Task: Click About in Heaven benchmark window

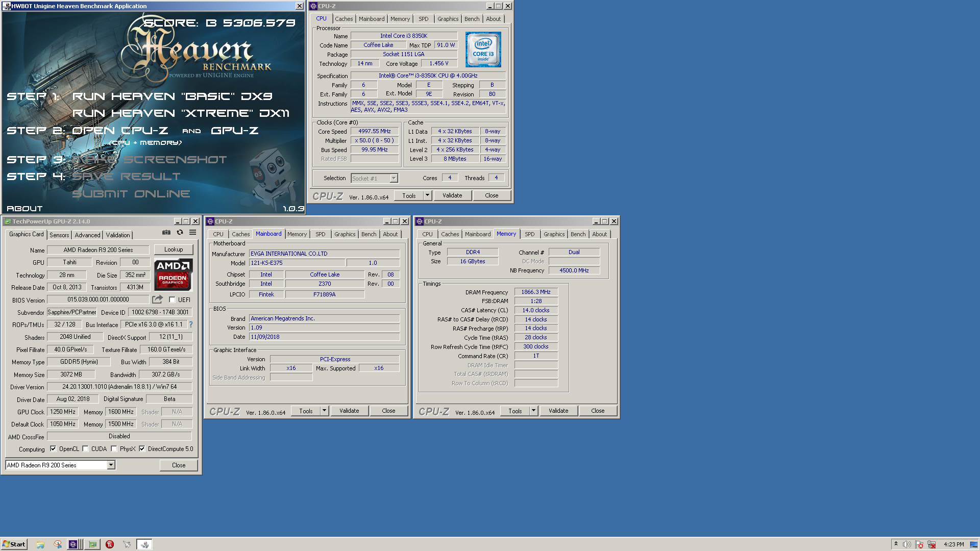Action: [x=24, y=209]
